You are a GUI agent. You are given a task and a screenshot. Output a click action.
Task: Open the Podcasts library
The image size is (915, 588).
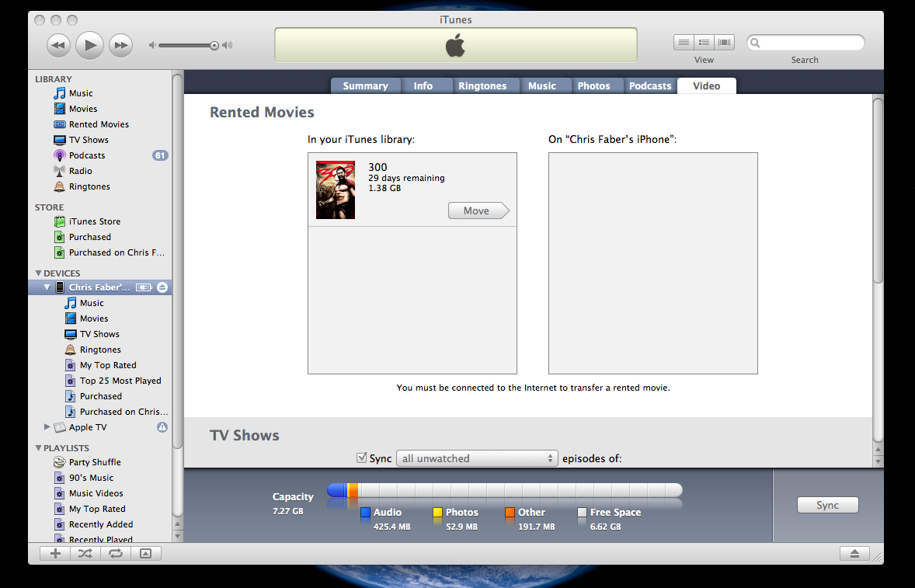(x=87, y=155)
